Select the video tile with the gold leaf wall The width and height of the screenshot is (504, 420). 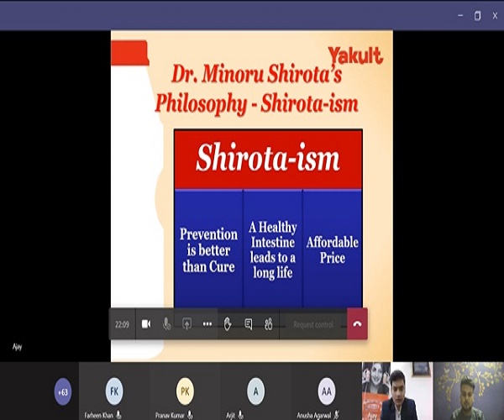click(x=469, y=391)
